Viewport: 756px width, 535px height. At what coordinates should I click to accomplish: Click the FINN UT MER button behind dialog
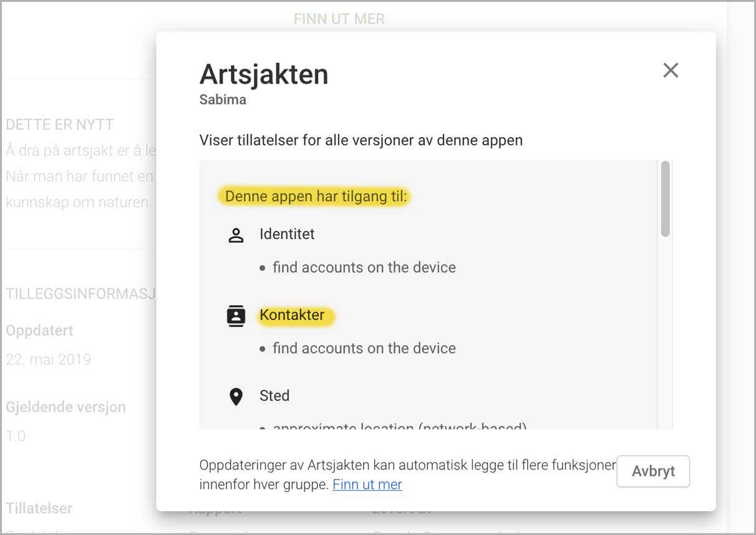339,19
